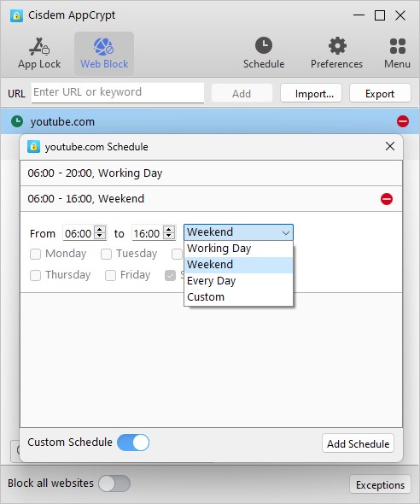
Task: Select the 06:00 - 16:00, Weekend schedule row
Action: coord(212,199)
